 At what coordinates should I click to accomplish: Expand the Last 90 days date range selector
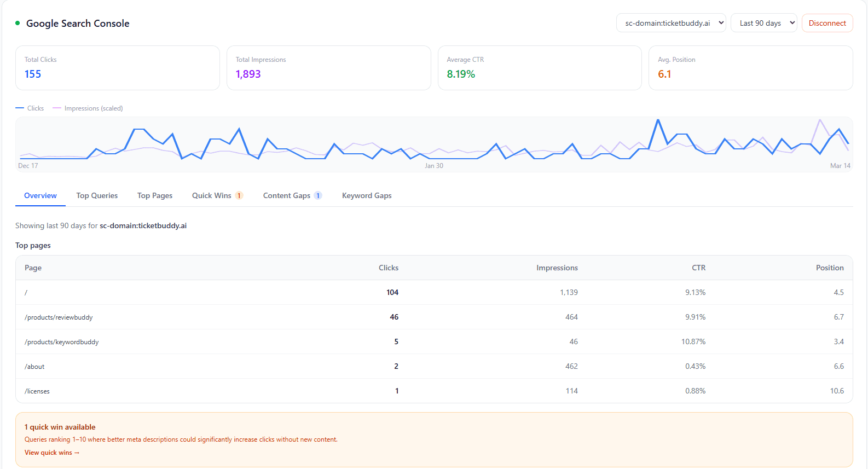coord(763,23)
